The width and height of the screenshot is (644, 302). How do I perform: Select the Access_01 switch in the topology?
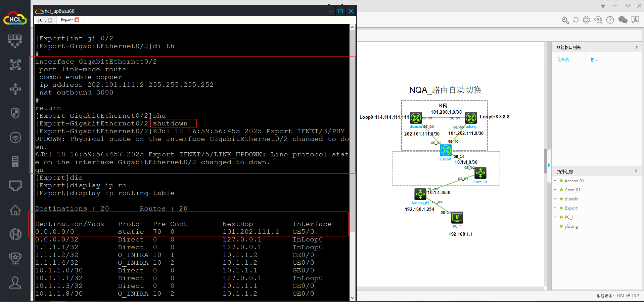point(420,194)
